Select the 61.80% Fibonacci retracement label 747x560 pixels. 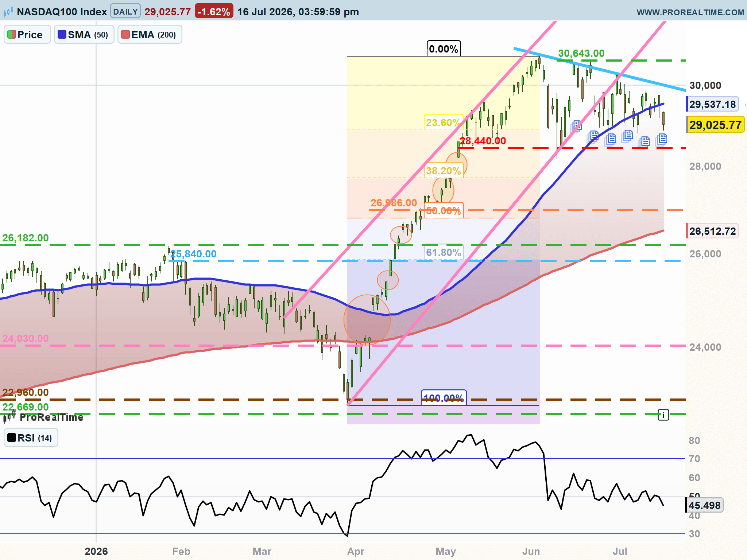point(444,252)
